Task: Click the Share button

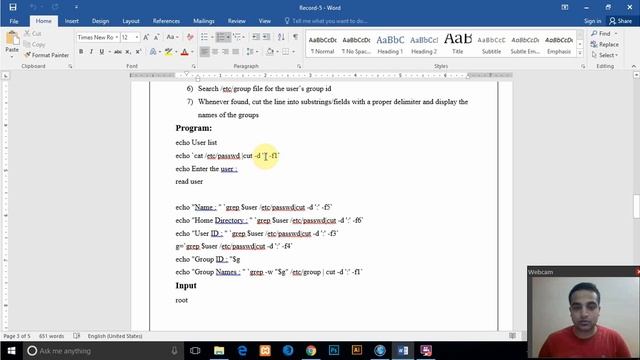Action: tap(620, 21)
